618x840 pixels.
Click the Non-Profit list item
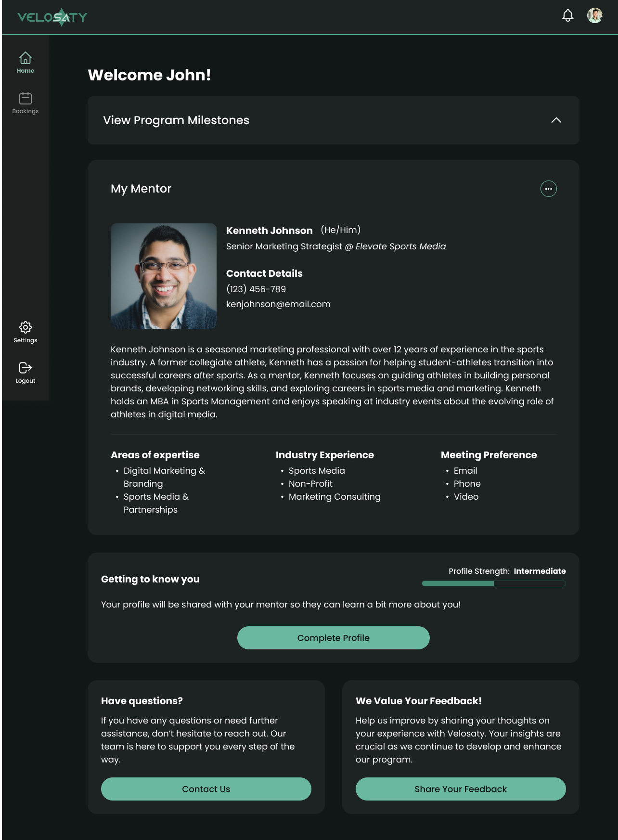(310, 484)
